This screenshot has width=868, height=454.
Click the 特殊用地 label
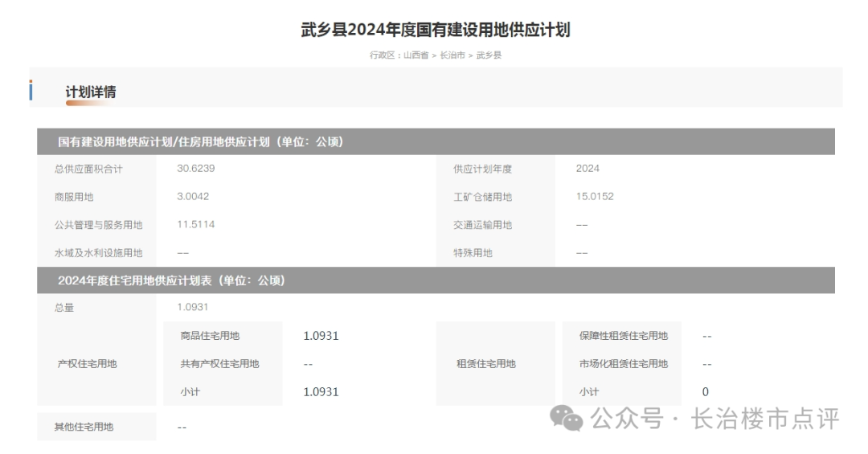click(473, 253)
